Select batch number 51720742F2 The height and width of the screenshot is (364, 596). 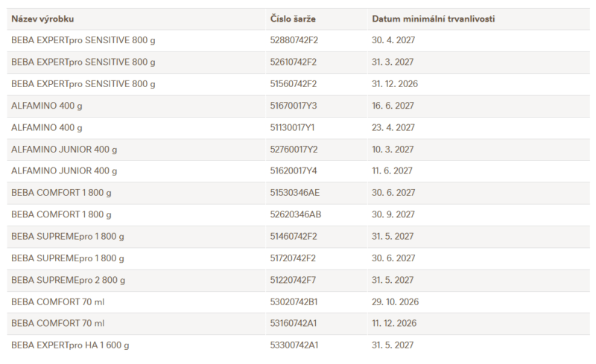coord(293,258)
